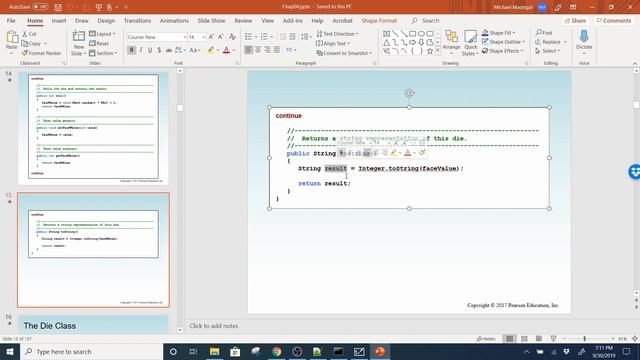Increase list indent level
Image resolution: width=640 pixels, height=360 pixels.
coord(293,37)
